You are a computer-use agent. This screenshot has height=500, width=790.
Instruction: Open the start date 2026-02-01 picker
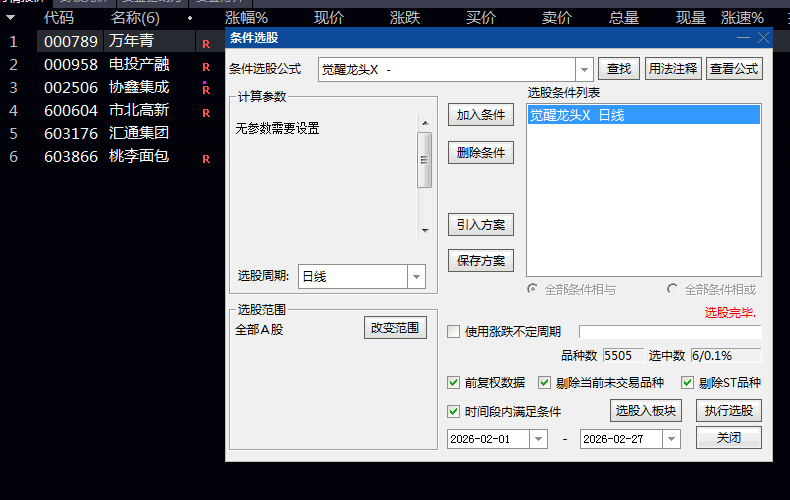[538, 439]
